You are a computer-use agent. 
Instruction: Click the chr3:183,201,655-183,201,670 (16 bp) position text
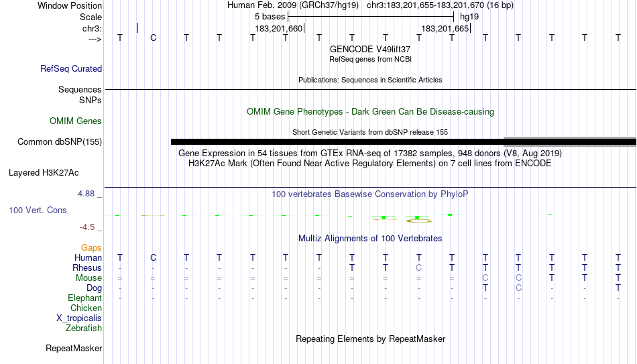[440, 5]
